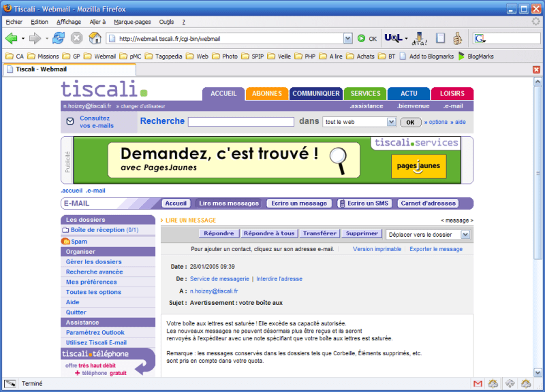The image size is (545, 392).
Task: Switch to the SERVICES tab
Action: [365, 94]
